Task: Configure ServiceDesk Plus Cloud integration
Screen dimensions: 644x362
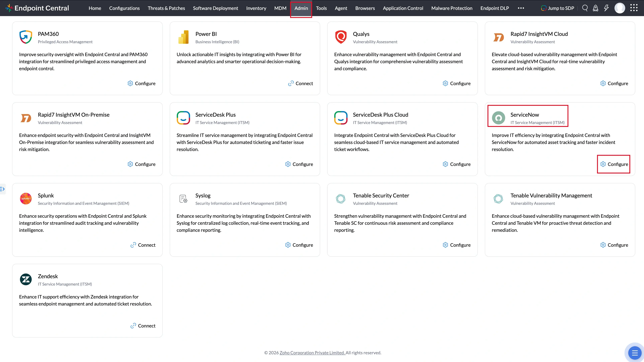Action: (x=457, y=164)
